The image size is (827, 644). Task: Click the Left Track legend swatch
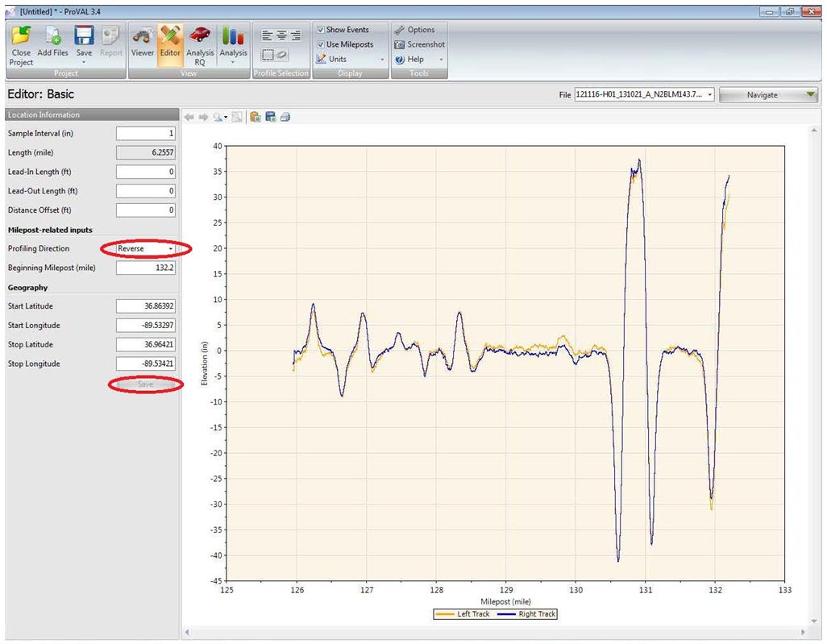[445, 614]
